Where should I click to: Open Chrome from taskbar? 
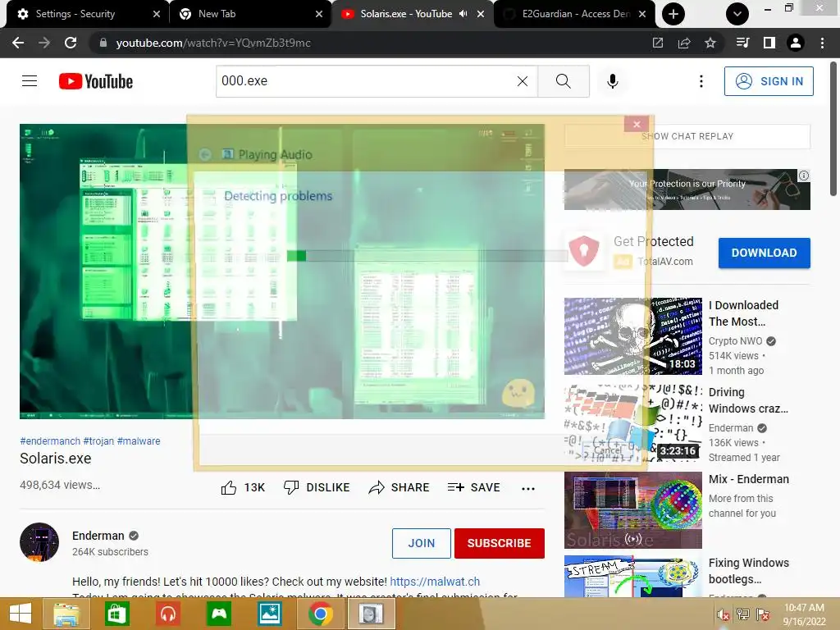coord(321,614)
